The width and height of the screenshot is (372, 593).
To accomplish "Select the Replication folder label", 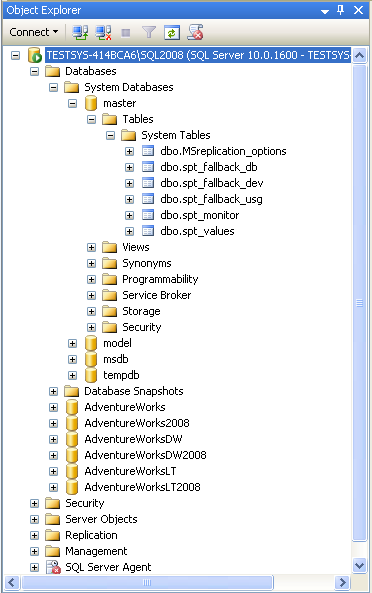I will point(91,535).
